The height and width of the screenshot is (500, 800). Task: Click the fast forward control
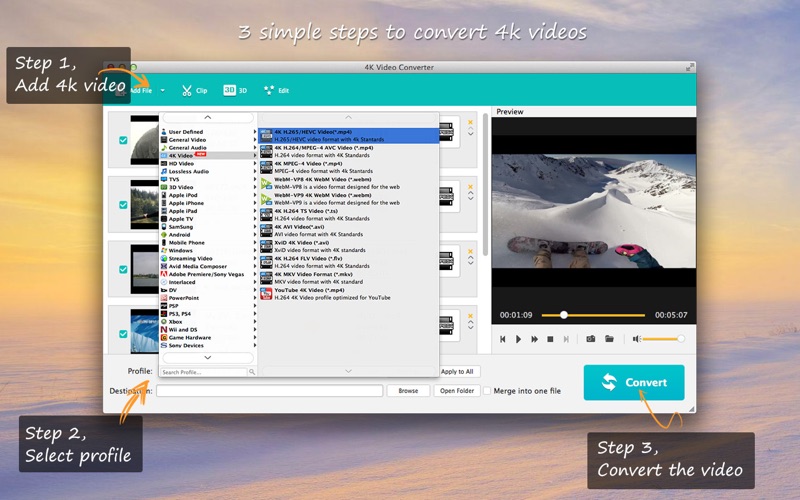pyautogui.click(x=534, y=339)
